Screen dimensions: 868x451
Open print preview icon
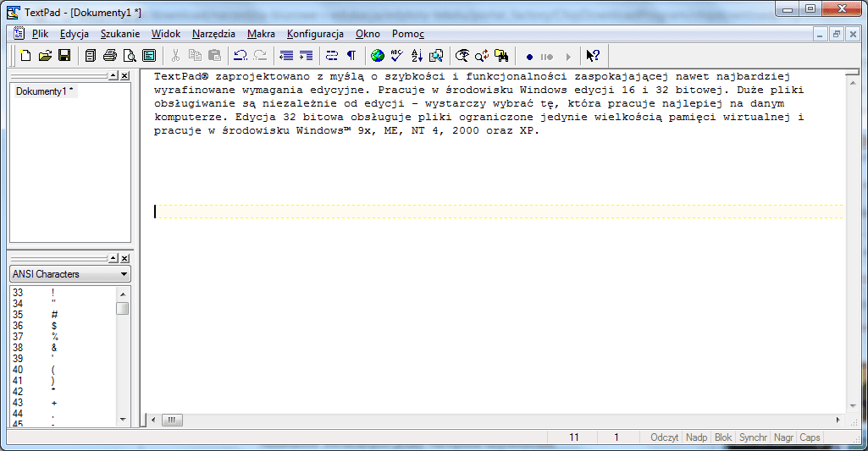pos(130,55)
